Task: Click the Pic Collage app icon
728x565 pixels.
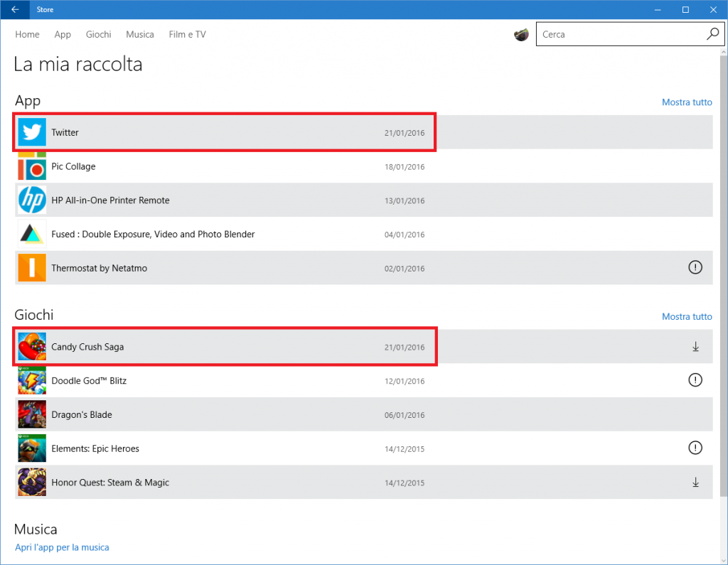Action: pos(32,166)
